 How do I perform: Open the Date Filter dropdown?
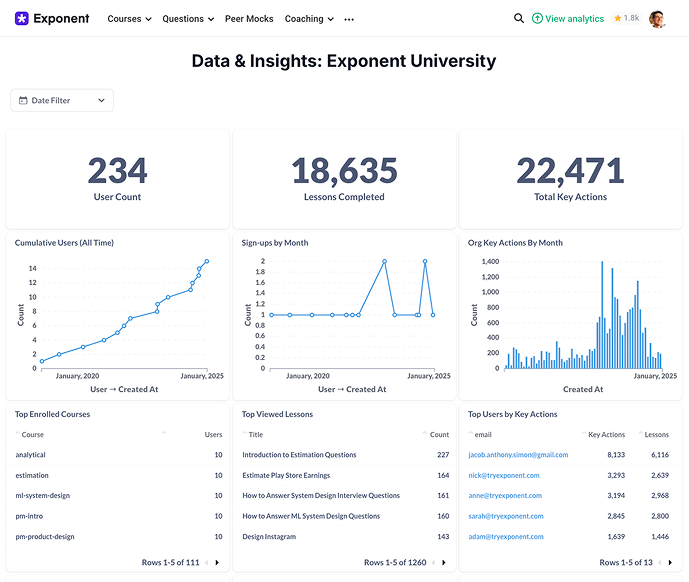pos(62,101)
